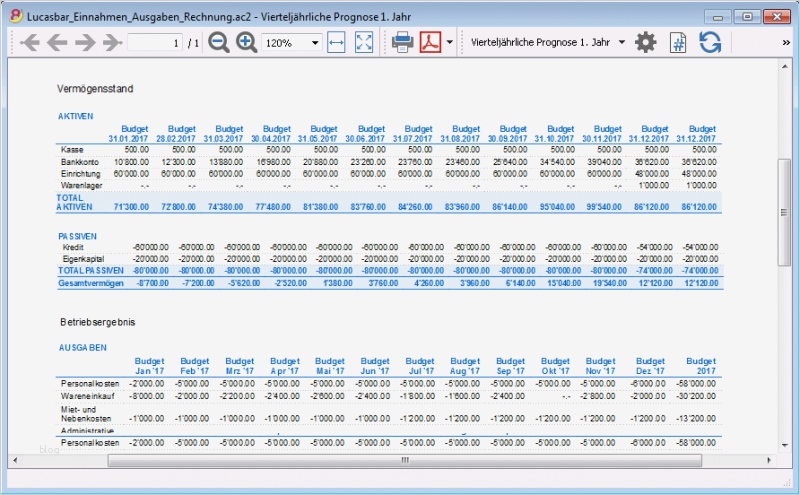Go to previous page arrow
Screen dimensions: 800x495
(57, 42)
